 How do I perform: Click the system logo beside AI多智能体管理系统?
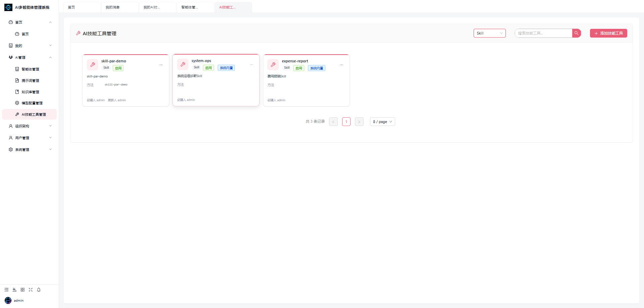(8, 7)
